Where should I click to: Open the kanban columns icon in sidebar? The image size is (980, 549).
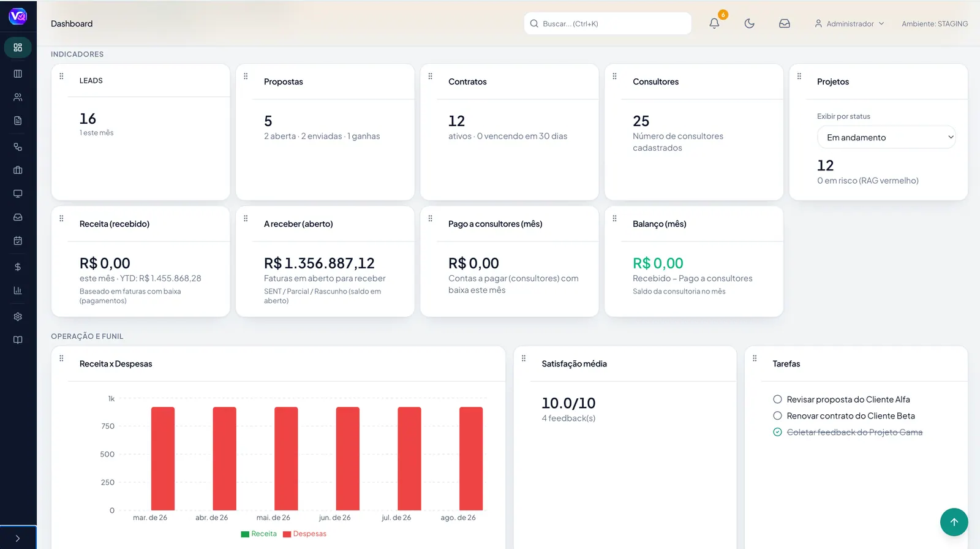coord(18,74)
